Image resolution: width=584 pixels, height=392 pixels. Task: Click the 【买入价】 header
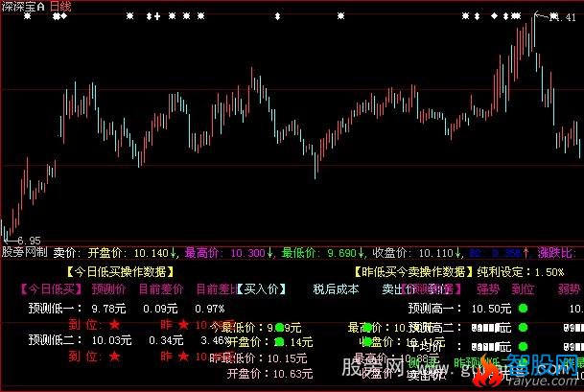click(x=262, y=289)
